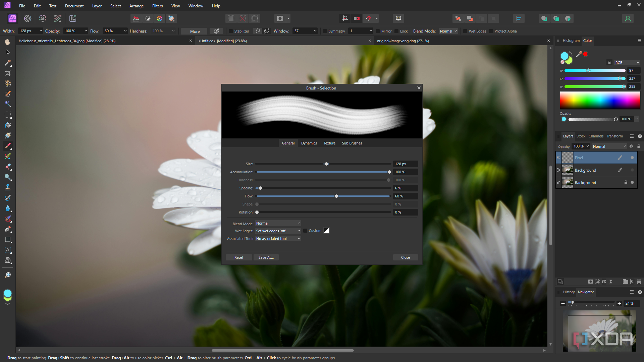Open the Filters menu
This screenshot has height=362, width=644.
click(x=157, y=6)
